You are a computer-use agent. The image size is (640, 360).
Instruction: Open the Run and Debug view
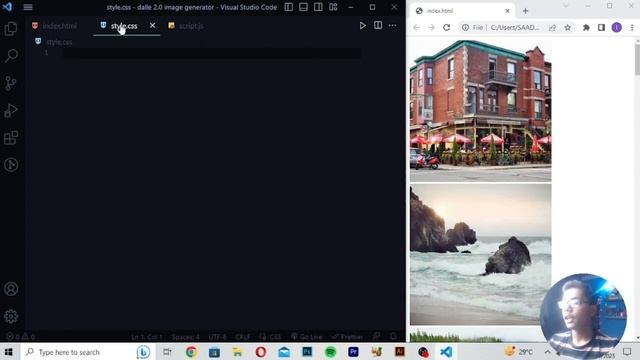(11, 110)
